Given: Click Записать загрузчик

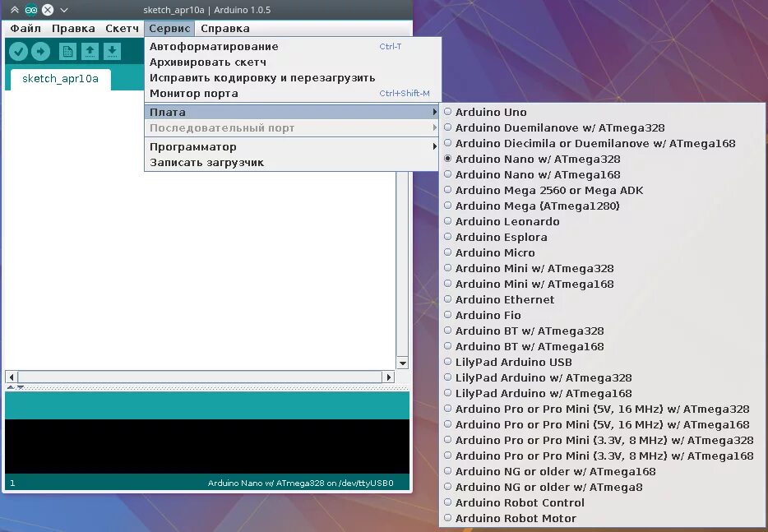Looking at the screenshot, I should click(293, 163).
